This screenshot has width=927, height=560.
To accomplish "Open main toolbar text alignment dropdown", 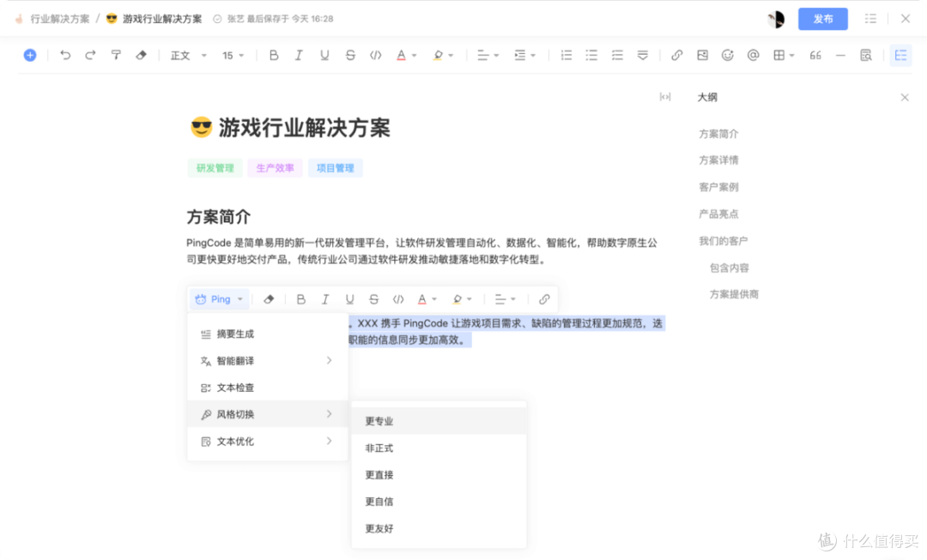I will click(488, 56).
